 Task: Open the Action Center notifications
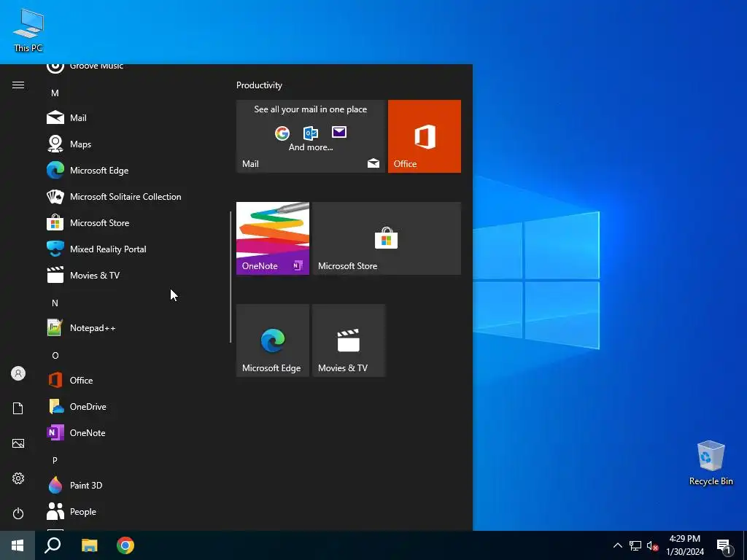click(x=724, y=546)
